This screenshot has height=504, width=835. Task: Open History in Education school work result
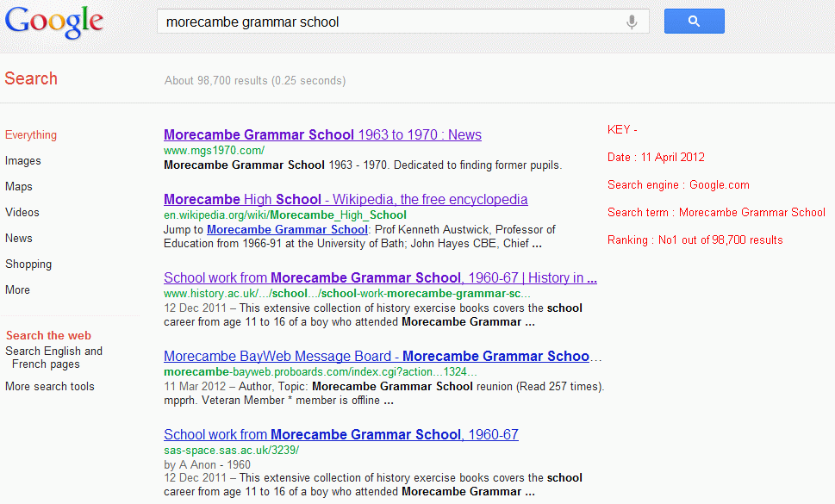[x=380, y=278]
